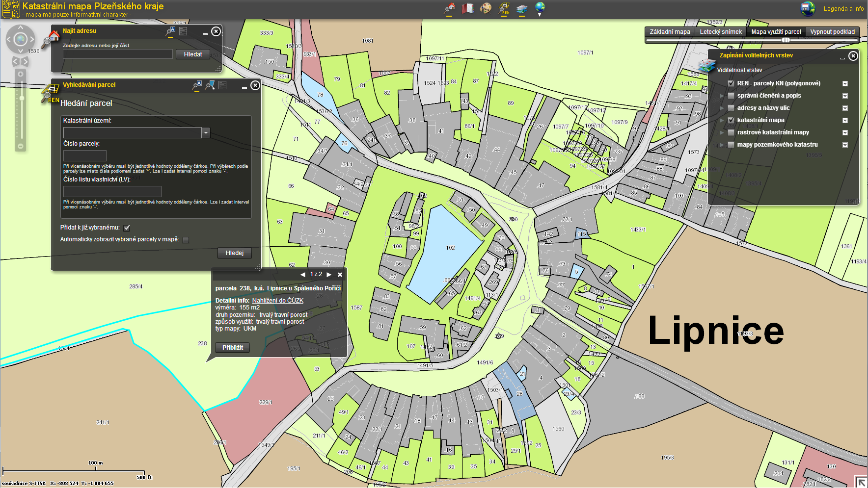Click the zoom level slider handle
Screen dimensions: 868x488
(21, 99)
